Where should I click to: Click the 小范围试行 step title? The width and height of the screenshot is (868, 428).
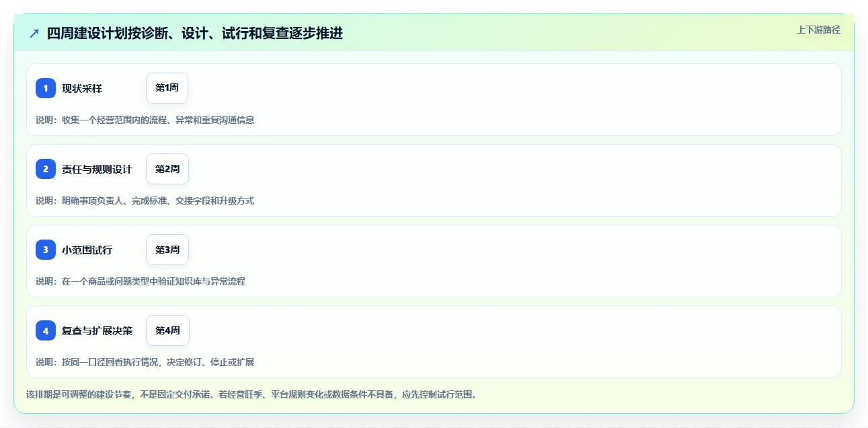pyautogui.click(x=87, y=250)
